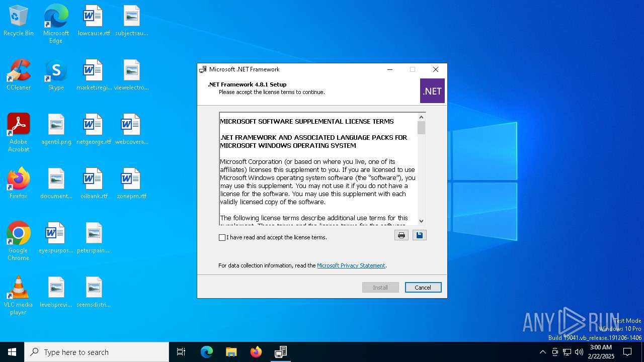Open the notification center
Image resolution: width=644 pixels, height=362 pixels.
click(x=627, y=352)
